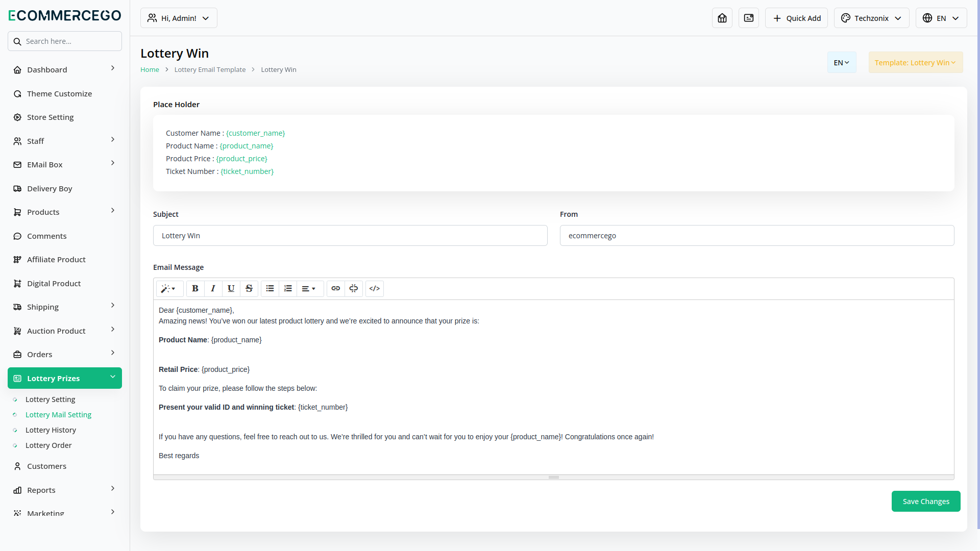Apply italic formatting in editor toolbar

click(x=213, y=289)
